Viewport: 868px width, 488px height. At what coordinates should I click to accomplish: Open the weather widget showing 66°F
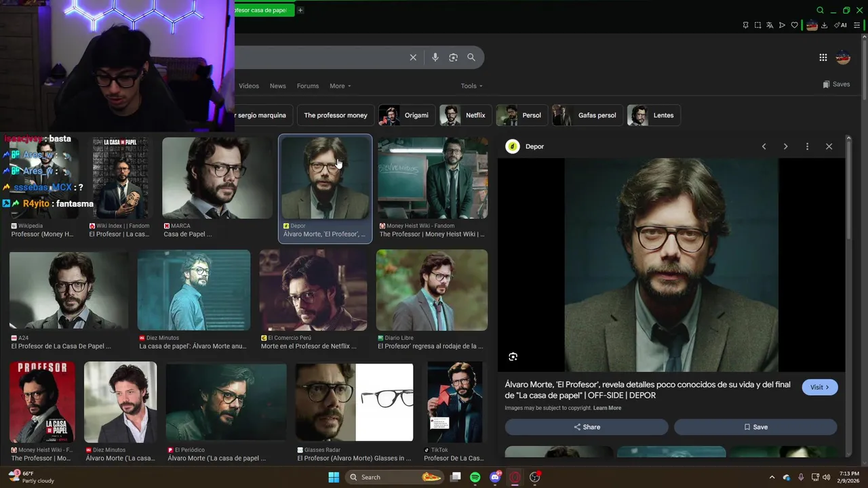point(31,477)
